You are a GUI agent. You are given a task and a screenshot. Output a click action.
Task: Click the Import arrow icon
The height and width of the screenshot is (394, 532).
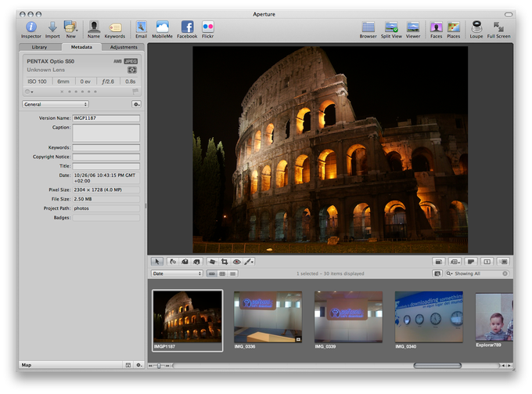coord(52,27)
